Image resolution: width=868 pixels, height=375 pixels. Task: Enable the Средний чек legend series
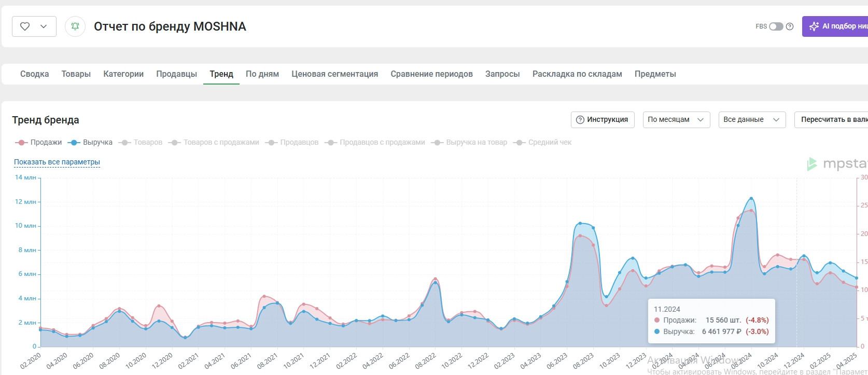click(x=542, y=143)
